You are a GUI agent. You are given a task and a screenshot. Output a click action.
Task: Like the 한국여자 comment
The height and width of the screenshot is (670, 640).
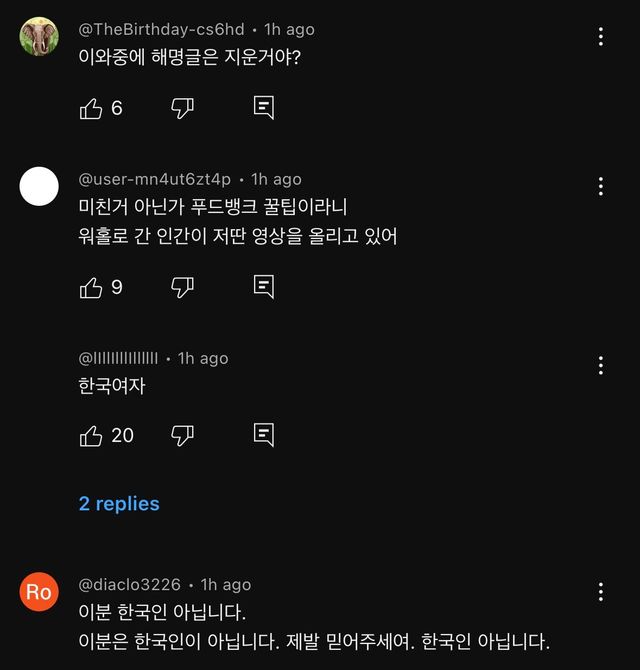pyautogui.click(x=91, y=435)
